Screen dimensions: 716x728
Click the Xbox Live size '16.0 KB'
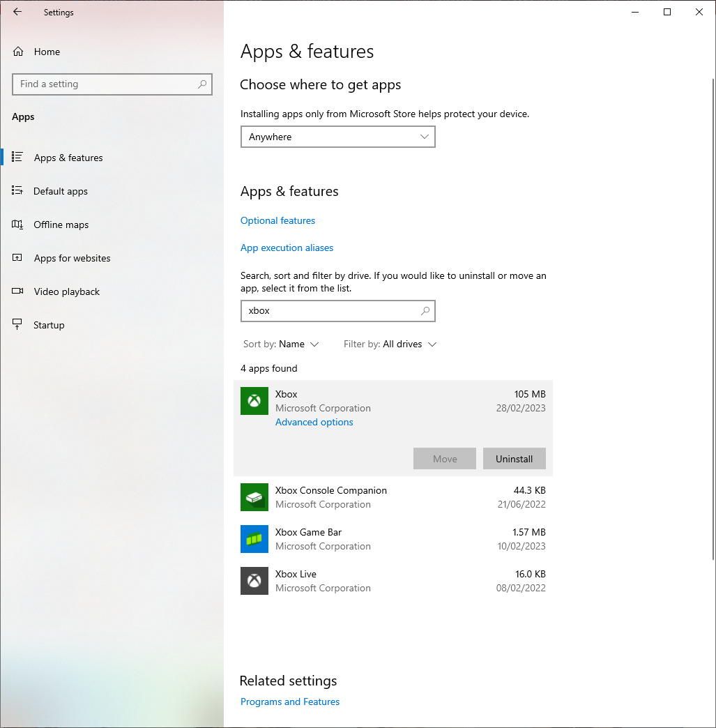(531, 574)
